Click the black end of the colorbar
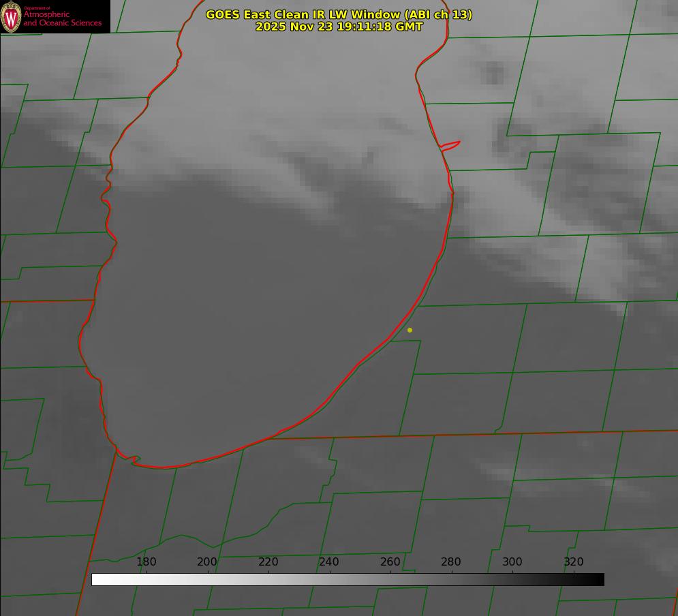678x616 pixels. 599,579
